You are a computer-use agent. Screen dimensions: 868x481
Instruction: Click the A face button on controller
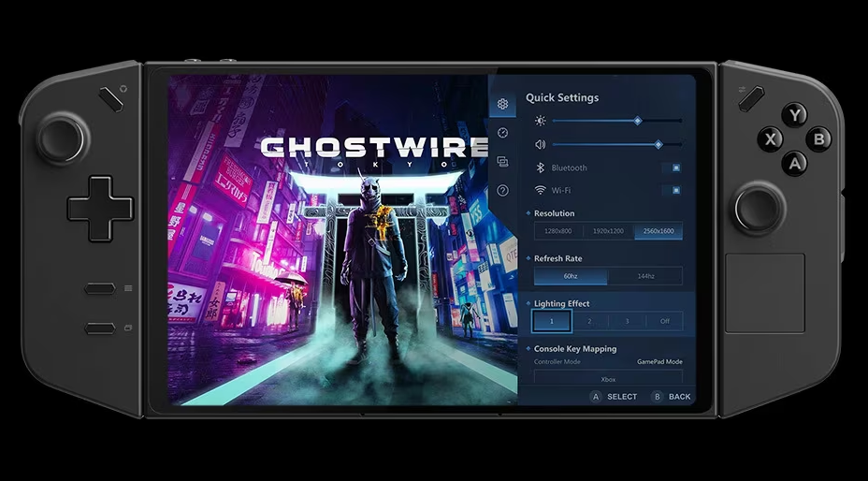pyautogui.click(x=795, y=164)
